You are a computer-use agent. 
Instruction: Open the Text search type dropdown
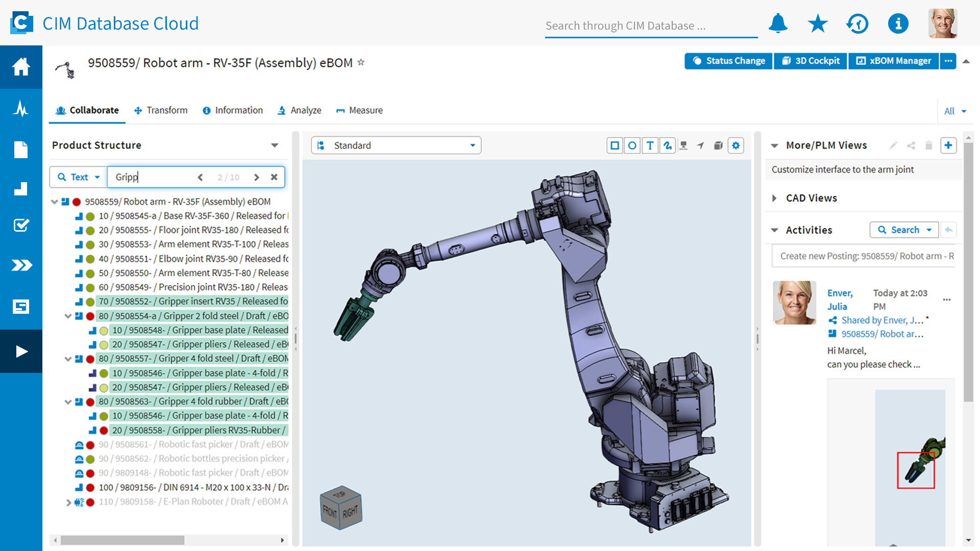click(79, 177)
